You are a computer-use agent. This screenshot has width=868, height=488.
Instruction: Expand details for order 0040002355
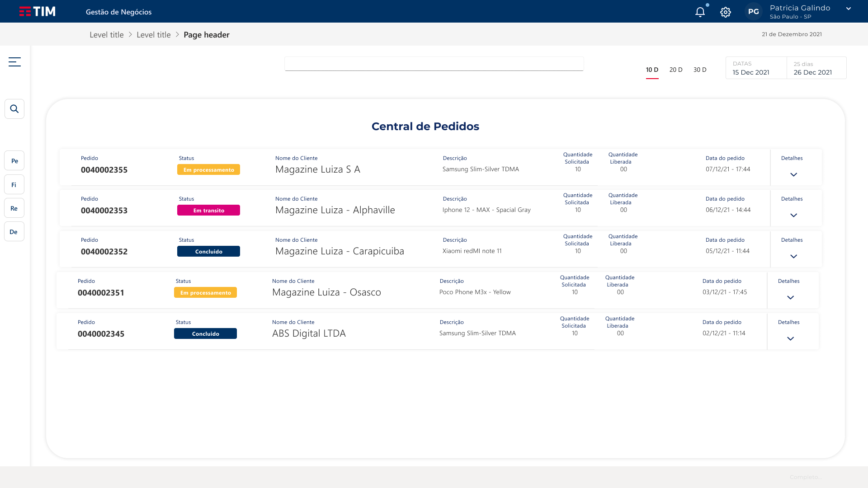pos(793,174)
